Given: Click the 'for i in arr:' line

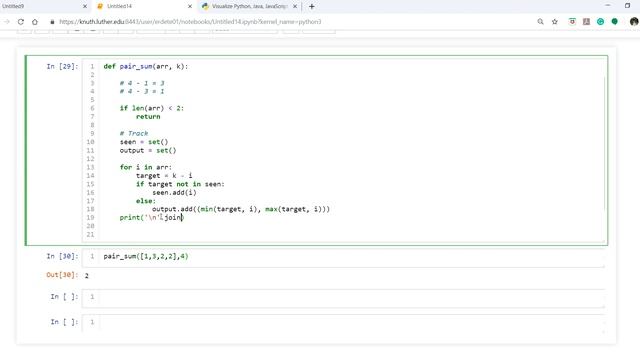Looking at the screenshot, I should coord(146,167).
